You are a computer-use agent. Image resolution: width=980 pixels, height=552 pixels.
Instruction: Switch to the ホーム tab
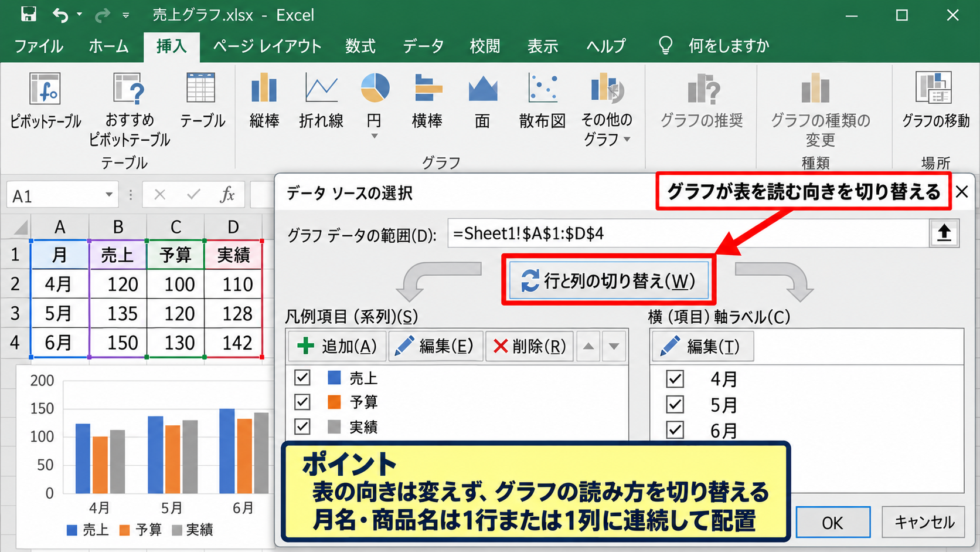(x=108, y=46)
